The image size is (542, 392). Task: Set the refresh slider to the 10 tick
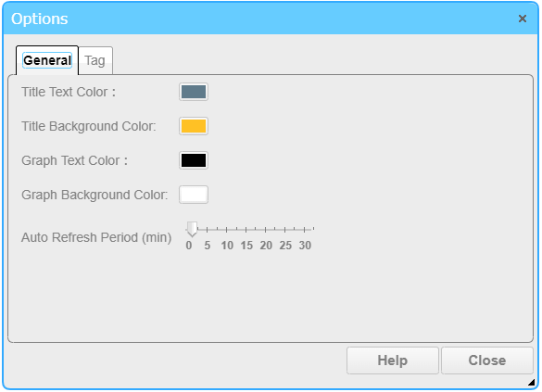click(227, 230)
